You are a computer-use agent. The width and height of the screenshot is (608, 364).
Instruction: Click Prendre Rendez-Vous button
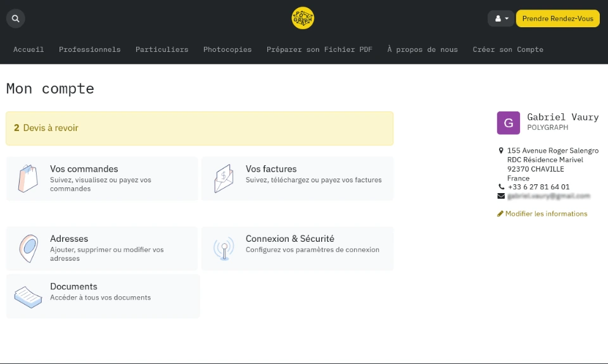tap(557, 18)
